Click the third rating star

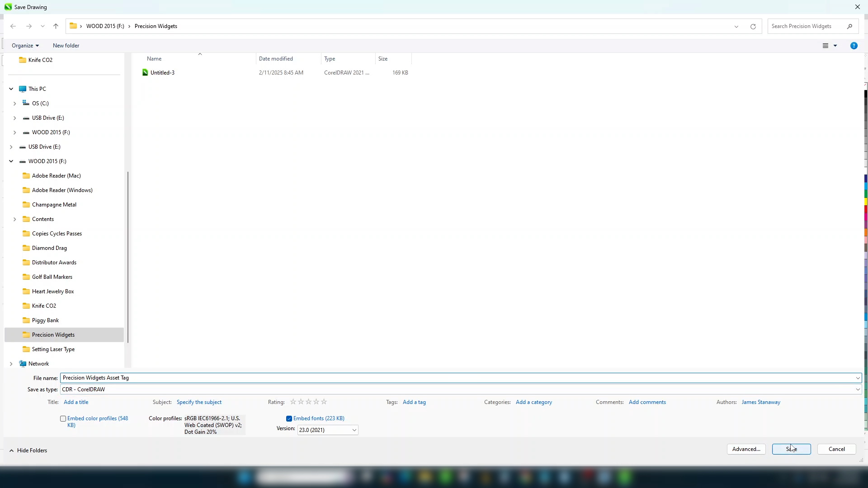pyautogui.click(x=308, y=402)
